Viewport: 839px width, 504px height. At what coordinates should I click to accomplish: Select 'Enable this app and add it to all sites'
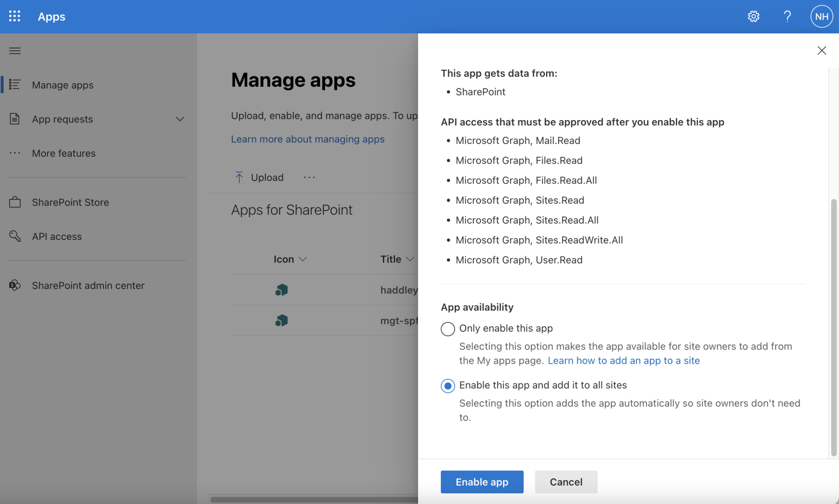coord(448,386)
